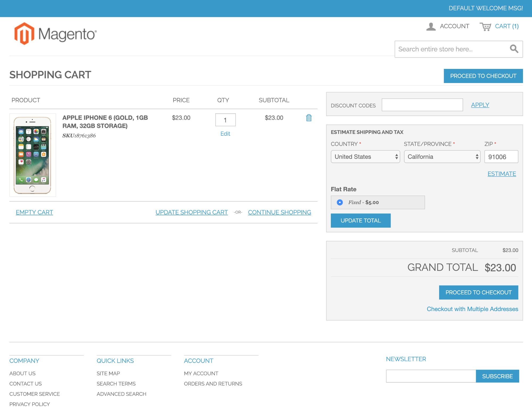Click PROCEED TO CHECKOUT below grand total
The height and width of the screenshot is (414, 532).
coord(479,292)
